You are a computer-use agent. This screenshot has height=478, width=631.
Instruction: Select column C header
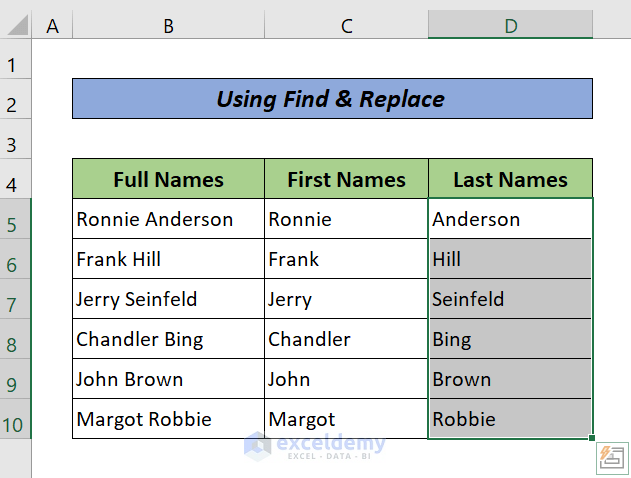(346, 27)
